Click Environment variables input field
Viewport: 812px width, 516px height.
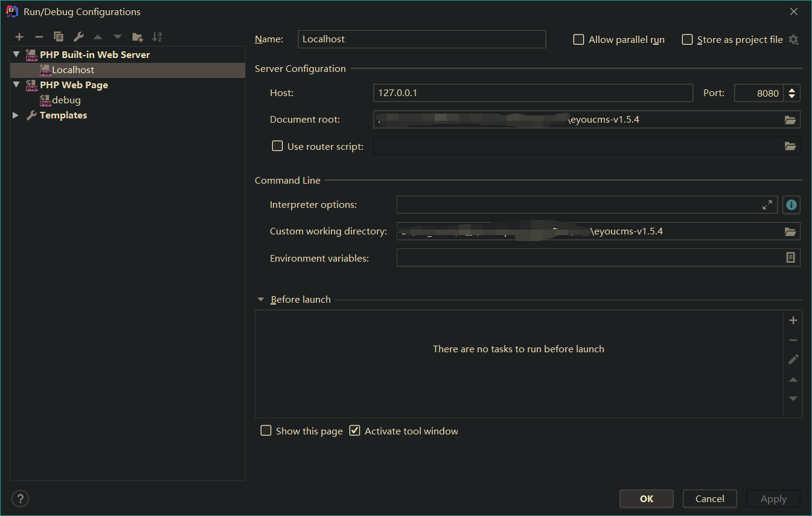pos(589,258)
